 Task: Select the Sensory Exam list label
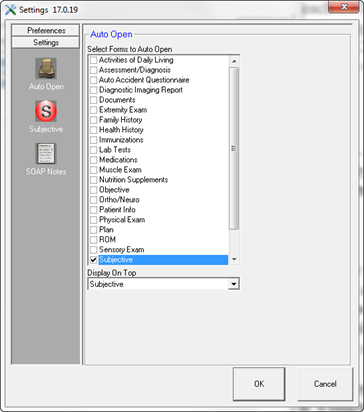pyautogui.click(x=122, y=250)
